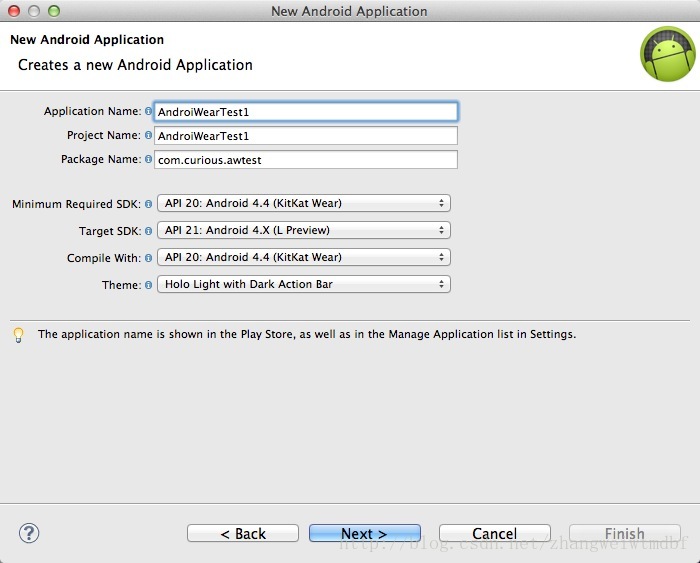Click the 'Project Name:' label
The height and width of the screenshot is (563, 700).
pyautogui.click(x=104, y=135)
